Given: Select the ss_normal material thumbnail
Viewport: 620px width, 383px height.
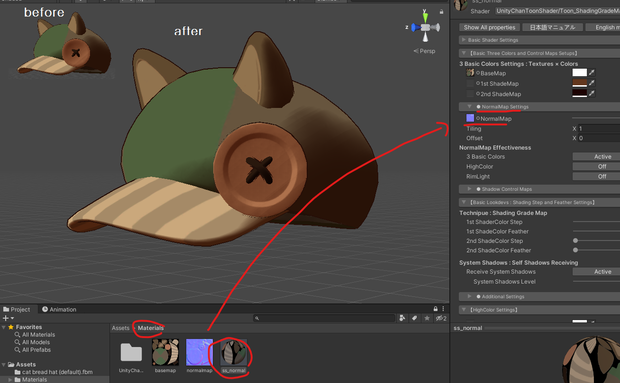Looking at the screenshot, I should 234,352.
